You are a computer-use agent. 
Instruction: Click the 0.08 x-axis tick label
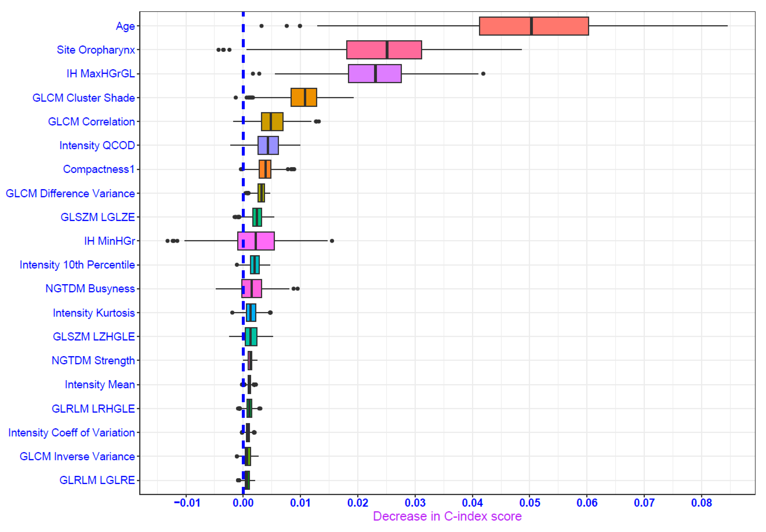(701, 503)
